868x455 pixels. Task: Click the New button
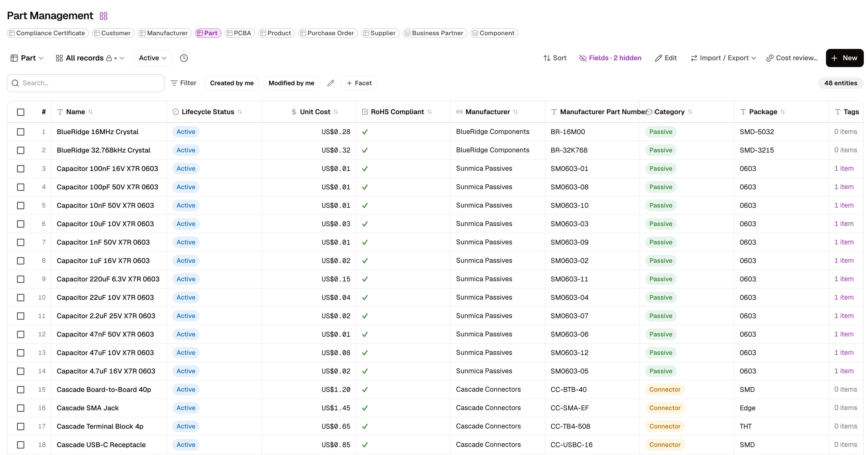(844, 58)
